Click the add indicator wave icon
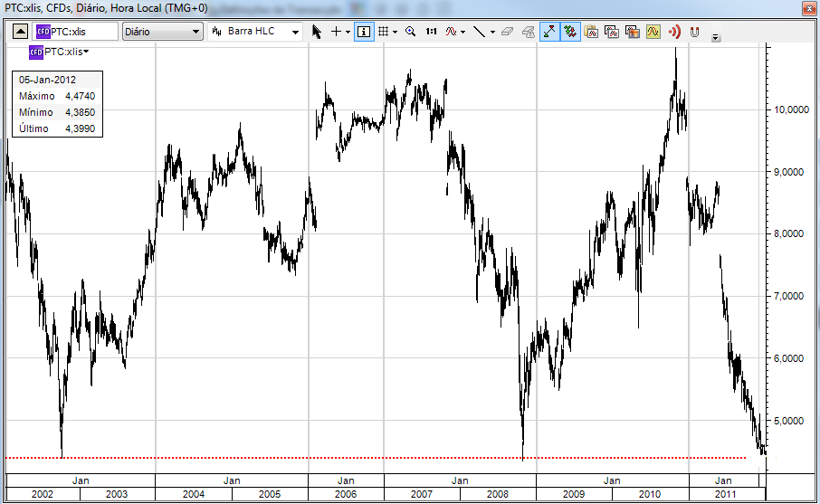This screenshot has height=504, width=820. coord(452,32)
